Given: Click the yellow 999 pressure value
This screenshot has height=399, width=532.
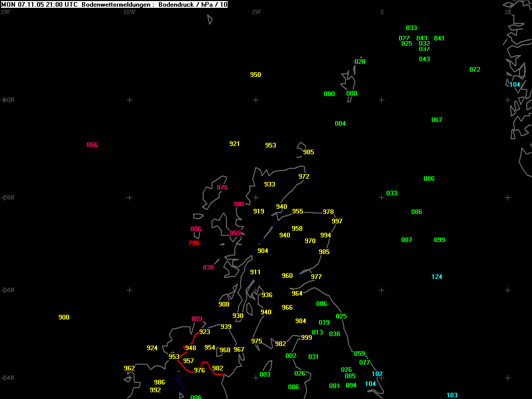Looking at the screenshot, I should [x=307, y=338].
